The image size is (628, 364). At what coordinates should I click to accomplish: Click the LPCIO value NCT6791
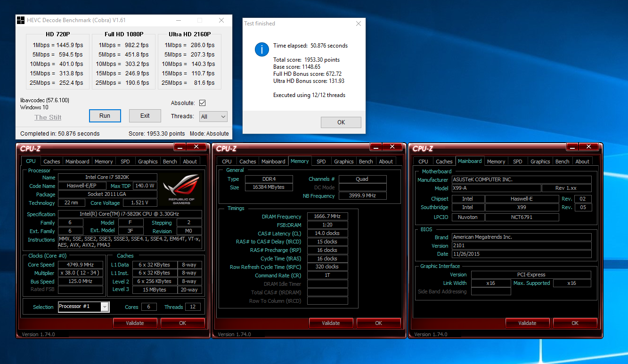(x=522, y=217)
